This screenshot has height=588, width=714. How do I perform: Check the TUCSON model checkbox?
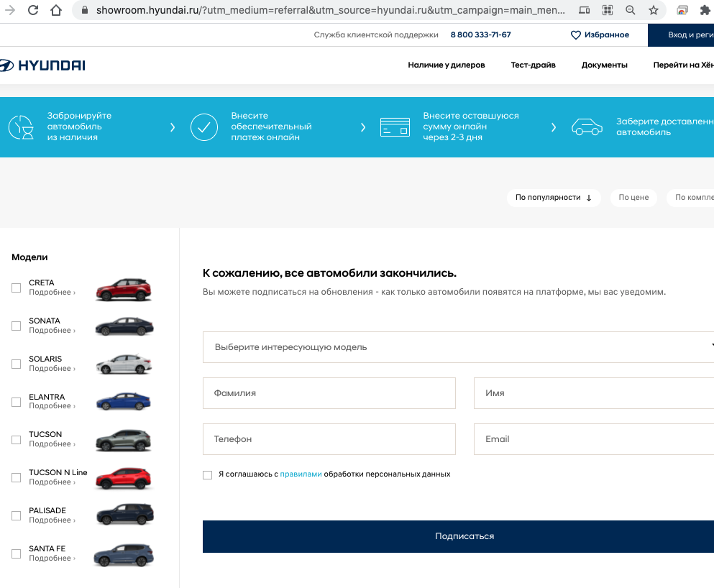coord(16,440)
